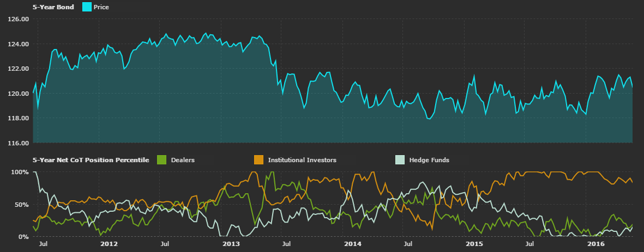Click the 120.00 price axis label
The height and width of the screenshot is (252, 644).
point(19,94)
